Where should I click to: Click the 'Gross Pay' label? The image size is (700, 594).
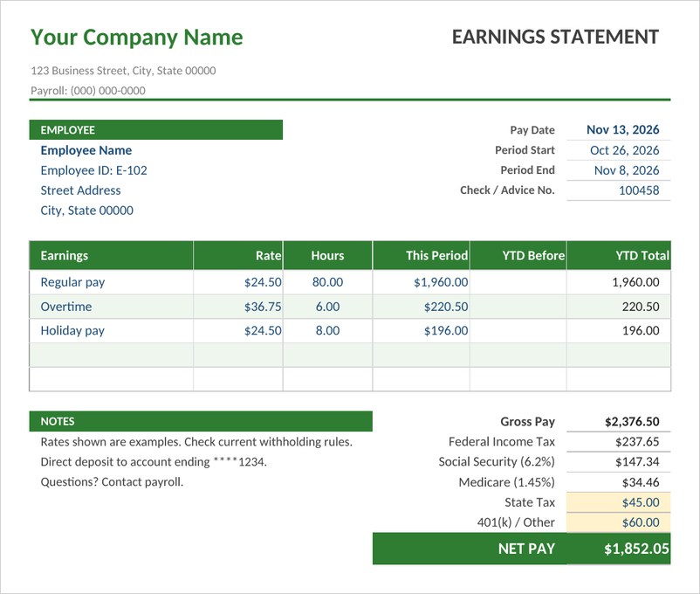point(527,422)
